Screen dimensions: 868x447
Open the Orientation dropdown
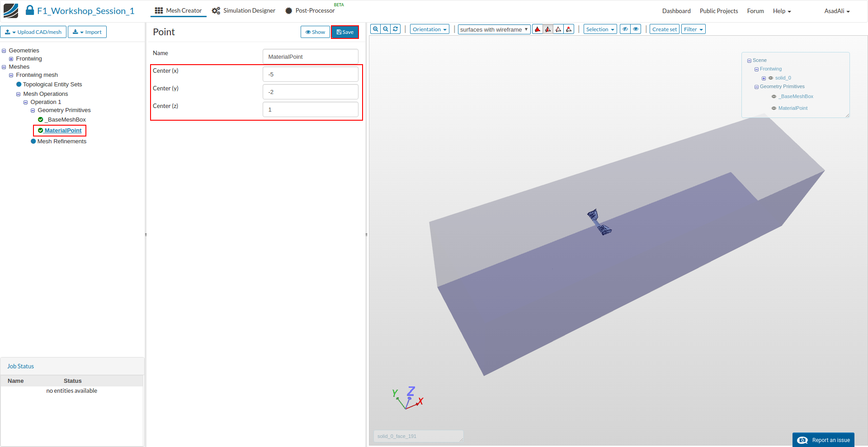[x=429, y=29]
